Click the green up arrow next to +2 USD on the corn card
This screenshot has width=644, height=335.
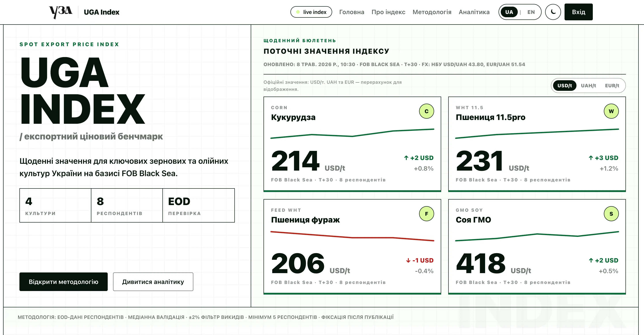(x=406, y=158)
